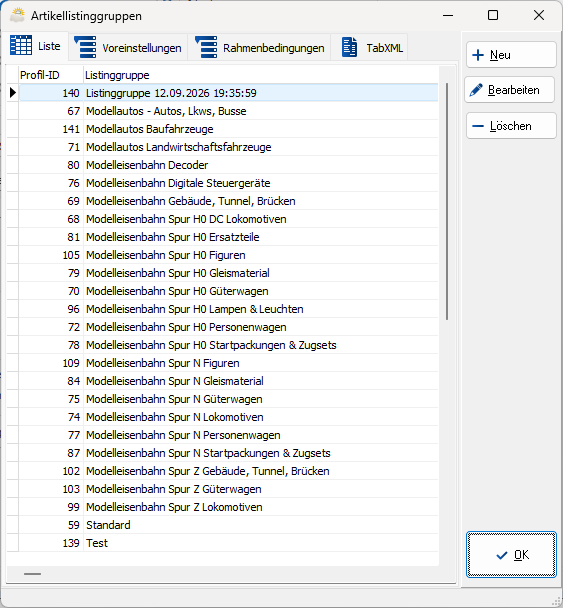Click the pencil icon on Bearbeiten button
The height and width of the screenshot is (608, 563).
476,90
